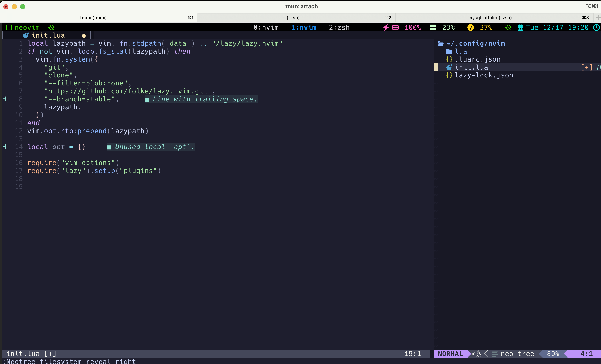This screenshot has height=364, width=601.
Task: Toggle the H diagnostic sign on line 14
Action: [4, 147]
